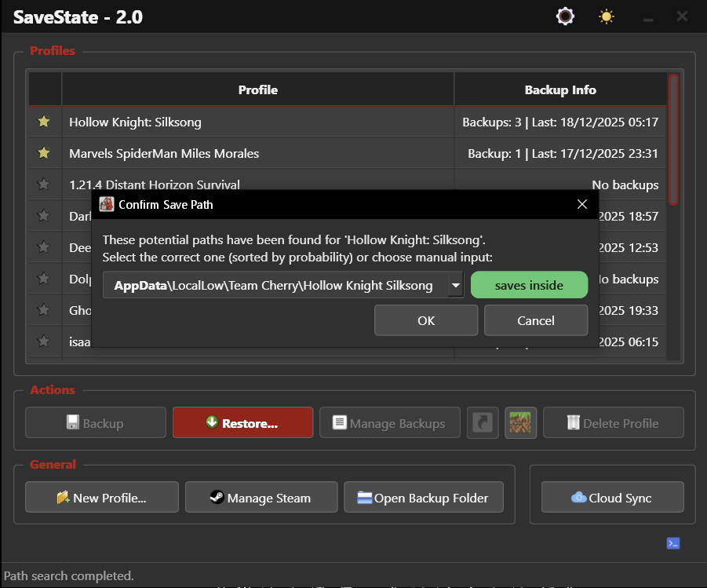The width and height of the screenshot is (707, 588).
Task: Toggle light theme with sun icon
Action: click(607, 16)
